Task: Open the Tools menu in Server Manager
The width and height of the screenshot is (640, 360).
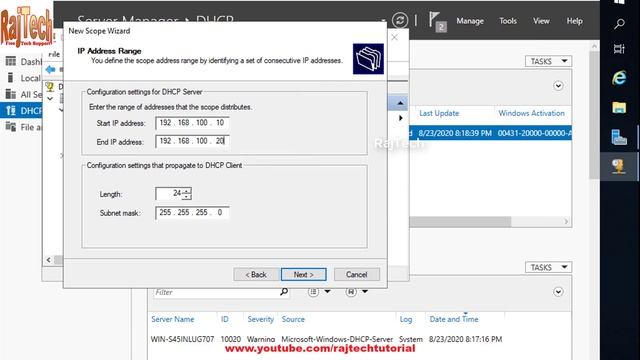Action: (x=508, y=21)
